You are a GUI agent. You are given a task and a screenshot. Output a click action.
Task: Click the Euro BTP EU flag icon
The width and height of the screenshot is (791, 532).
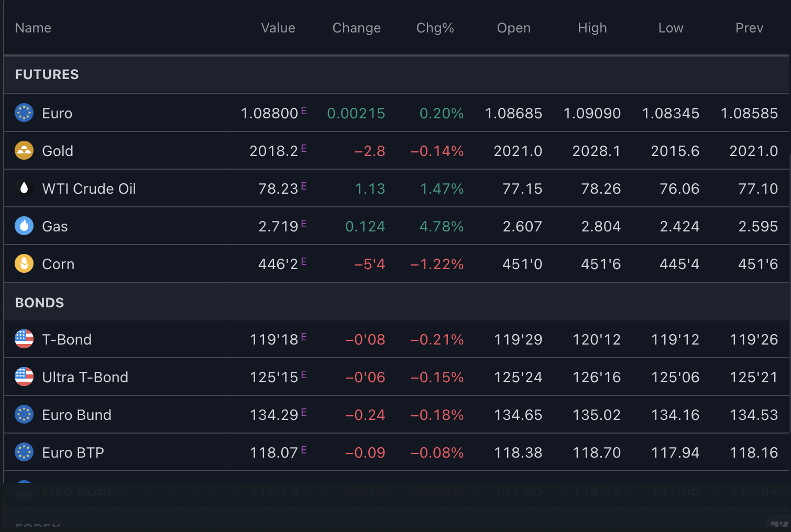24,452
